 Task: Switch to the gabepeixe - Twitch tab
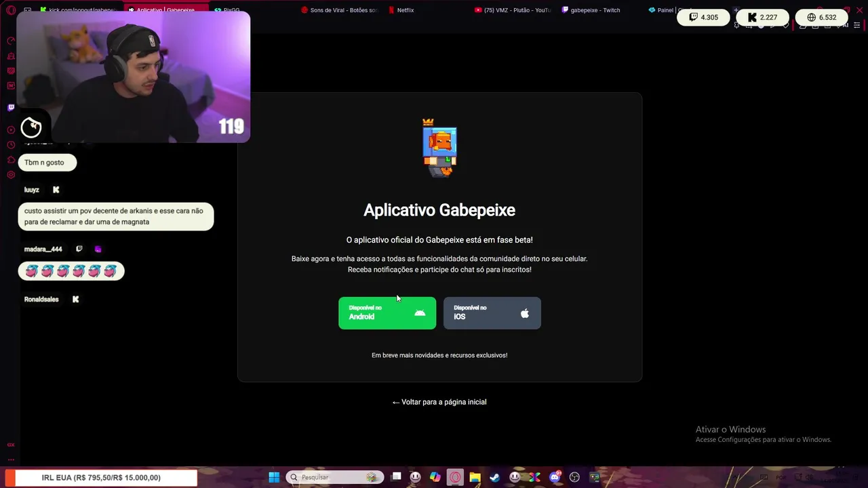point(591,10)
